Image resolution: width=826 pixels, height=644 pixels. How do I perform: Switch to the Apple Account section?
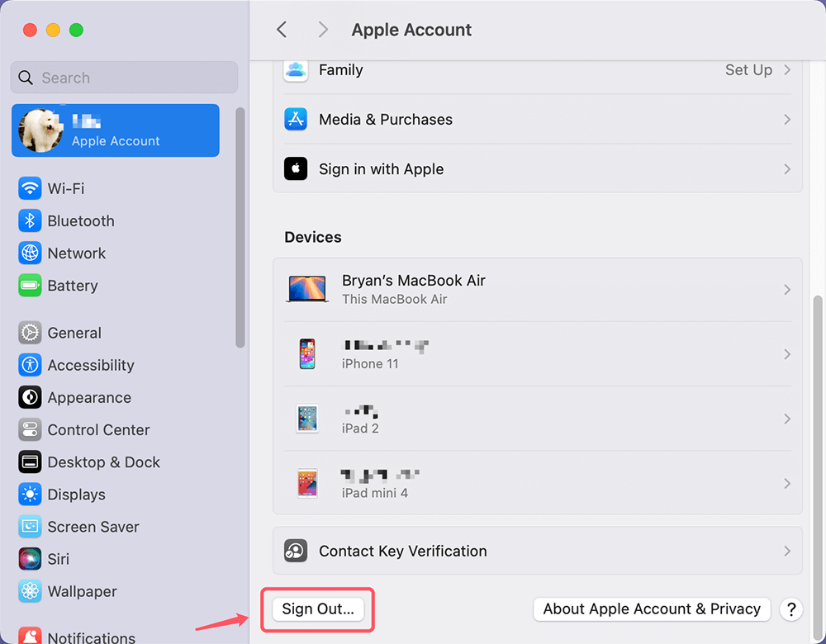(115, 130)
